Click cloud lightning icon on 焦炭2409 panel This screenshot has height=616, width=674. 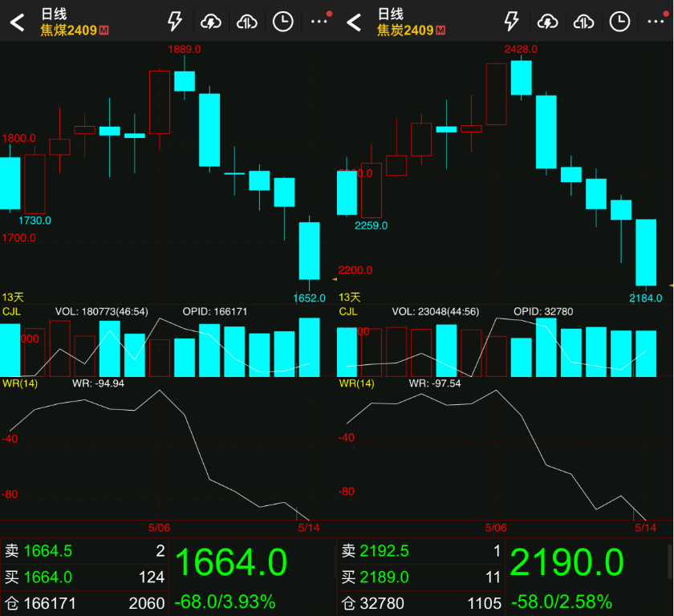click(548, 22)
